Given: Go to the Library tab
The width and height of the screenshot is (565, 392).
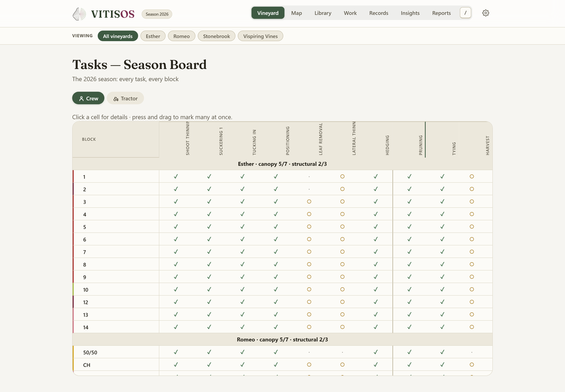Looking at the screenshot, I should click(x=323, y=13).
